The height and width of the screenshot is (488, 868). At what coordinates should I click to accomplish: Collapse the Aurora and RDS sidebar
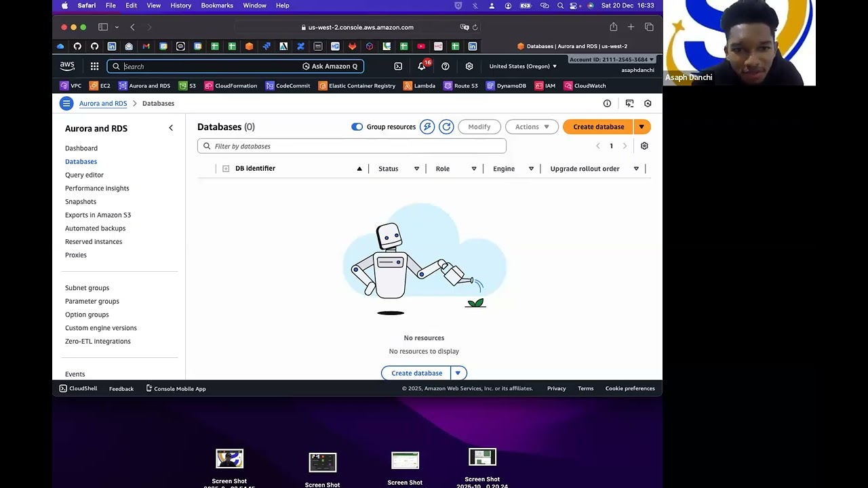tap(171, 128)
